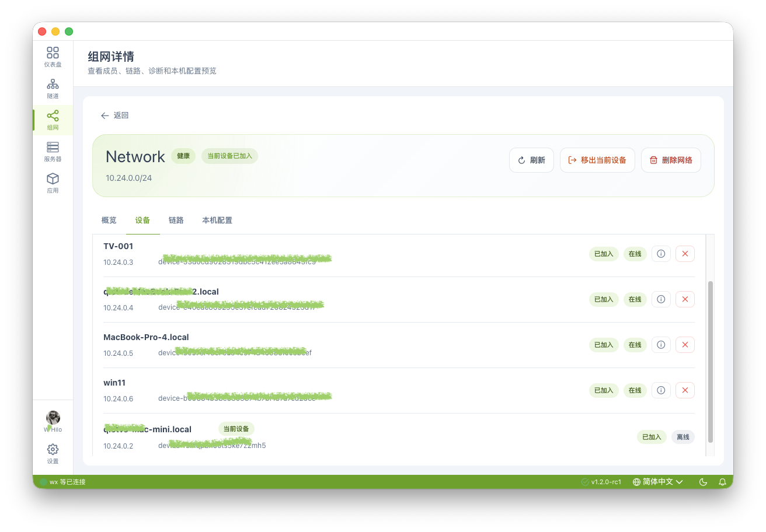Click the 当前设备 tag beside mac-mini.local

[x=236, y=429]
